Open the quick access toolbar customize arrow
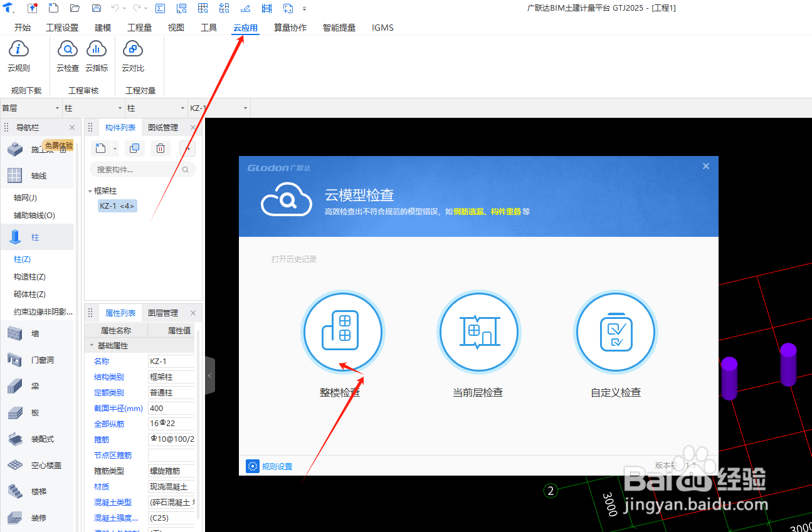The image size is (812, 532). pos(305,9)
